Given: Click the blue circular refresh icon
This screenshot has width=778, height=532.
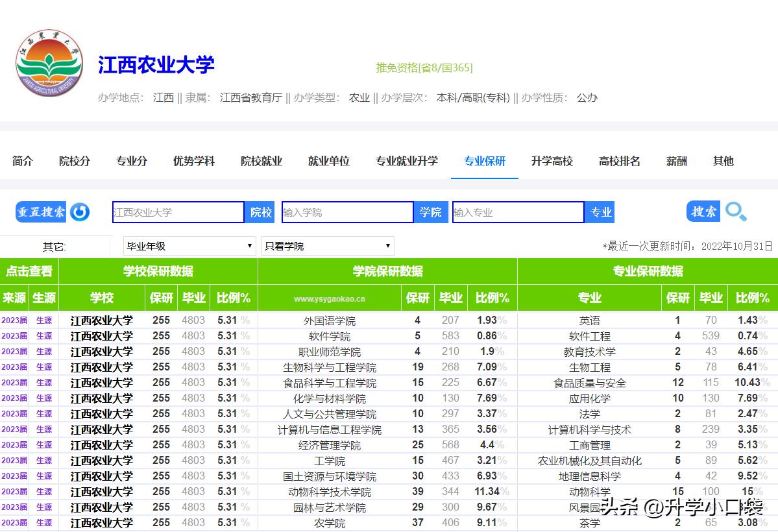Looking at the screenshot, I should (x=79, y=212).
